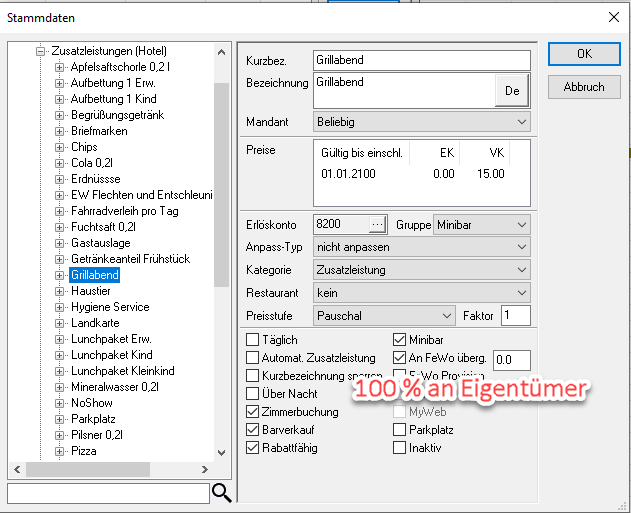Expand the Pizza node

tap(59, 451)
